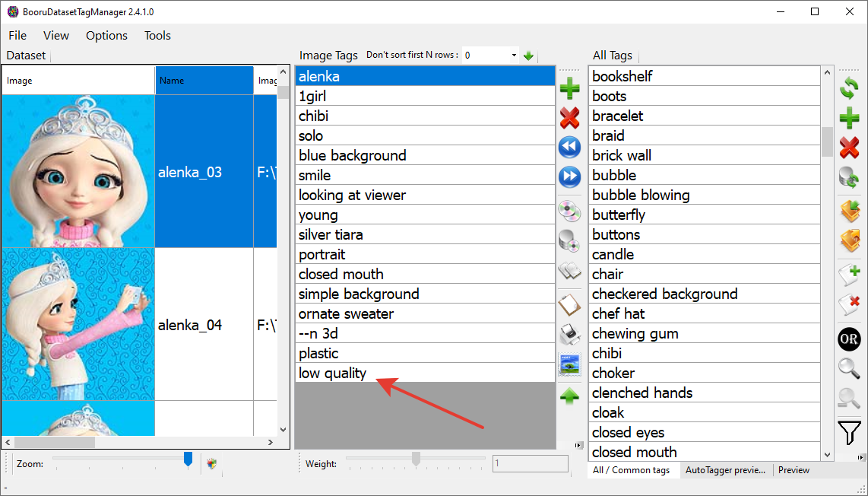Click the printer icon
The image size is (868, 496).
click(569, 334)
